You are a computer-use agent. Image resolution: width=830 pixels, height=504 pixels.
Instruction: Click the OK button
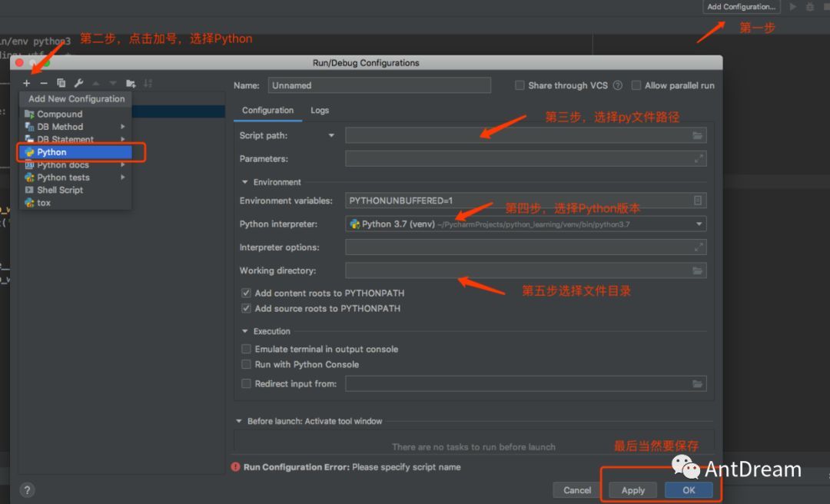pyautogui.click(x=689, y=490)
